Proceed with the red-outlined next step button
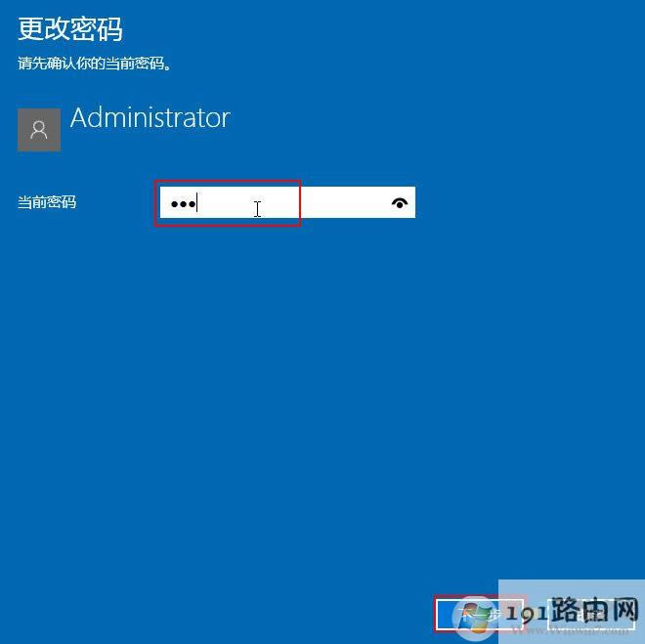 click(479, 614)
